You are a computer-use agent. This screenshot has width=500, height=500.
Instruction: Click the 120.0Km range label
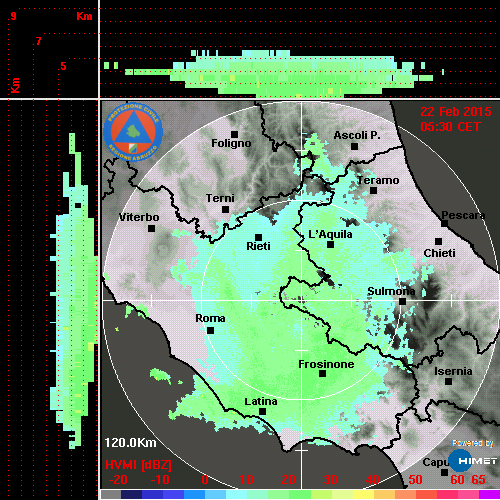tap(130, 443)
